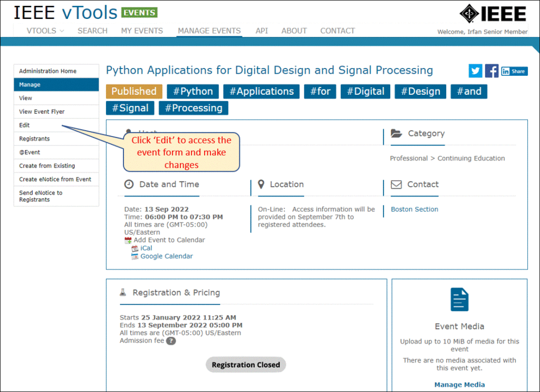Click 'Ends 13 September 2022 05:00 PM' text
Screen dimensions: 540x392
tap(181, 325)
